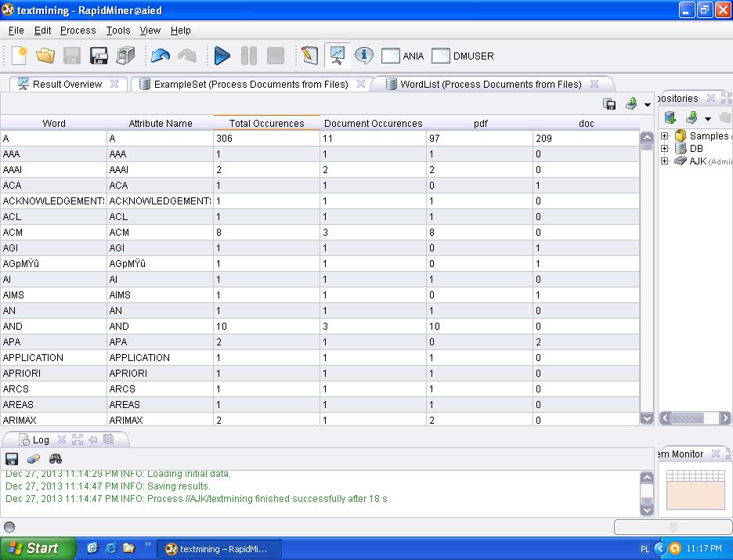This screenshot has height=560, width=733.
Task: Open the Tools menu
Action: (x=117, y=31)
